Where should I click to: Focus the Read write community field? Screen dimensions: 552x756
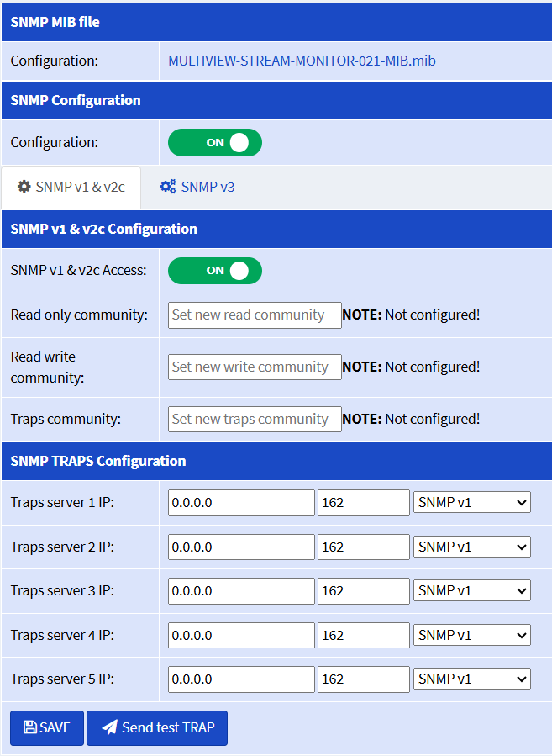pos(255,367)
